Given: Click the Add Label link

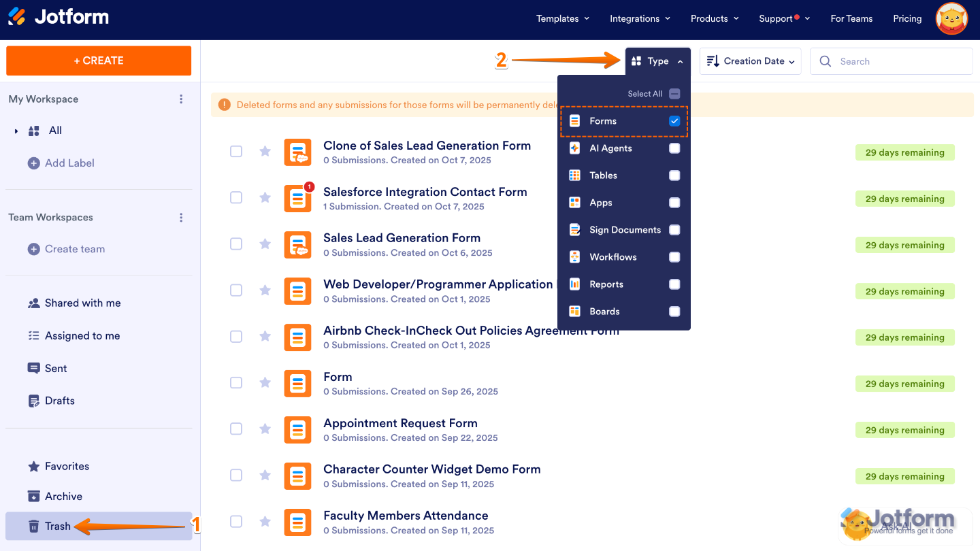Looking at the screenshot, I should tap(69, 163).
